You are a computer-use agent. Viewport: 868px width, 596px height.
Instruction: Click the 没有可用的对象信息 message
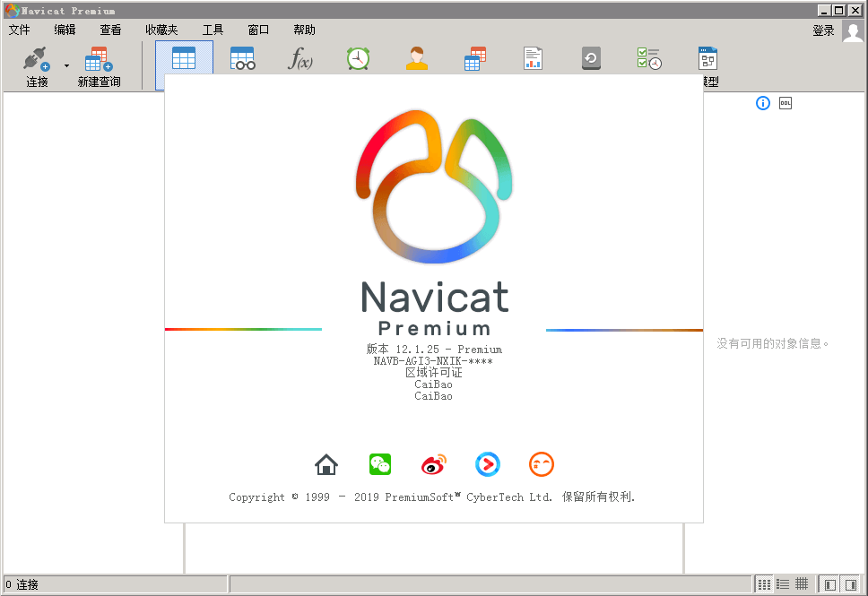click(x=772, y=343)
